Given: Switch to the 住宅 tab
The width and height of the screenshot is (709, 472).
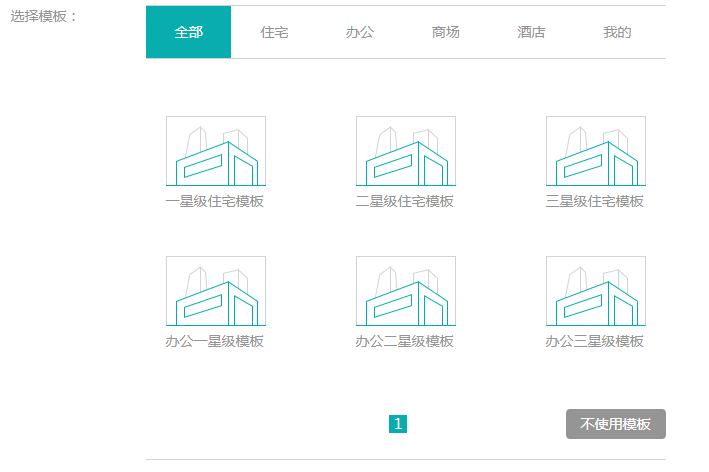Looking at the screenshot, I should [x=274, y=32].
